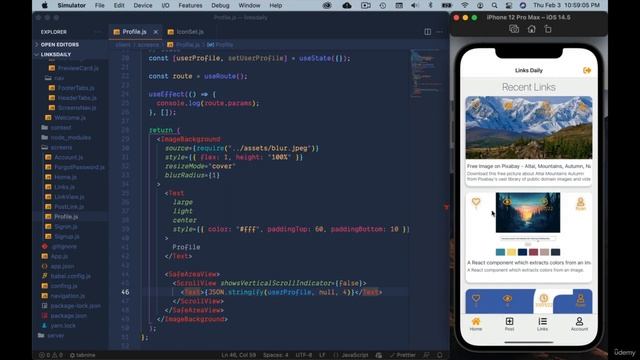Open Home.js in the screens folder
This screenshot has width=640, height=360.
tap(65, 177)
